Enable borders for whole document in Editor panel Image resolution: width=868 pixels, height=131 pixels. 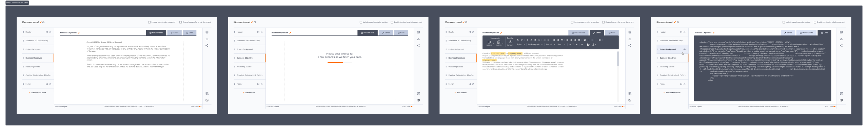(603, 22)
